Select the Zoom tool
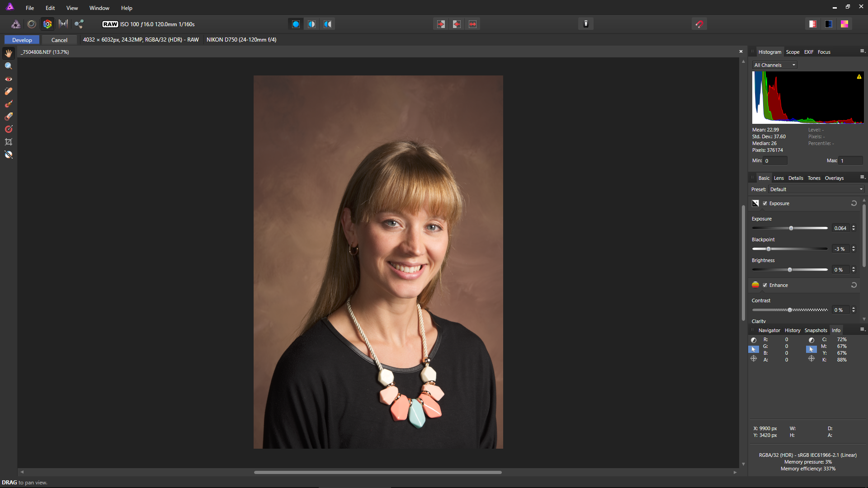This screenshot has width=868, height=488. click(x=8, y=66)
